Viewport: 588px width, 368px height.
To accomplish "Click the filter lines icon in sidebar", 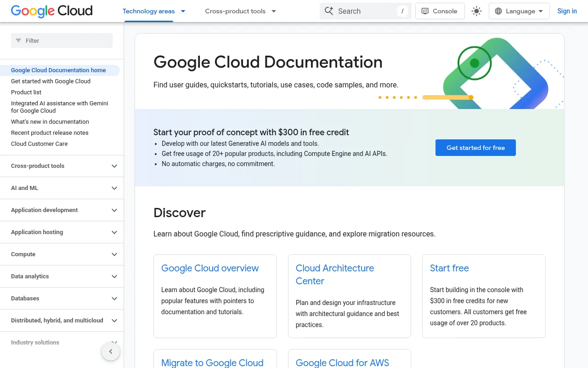I will coord(18,40).
